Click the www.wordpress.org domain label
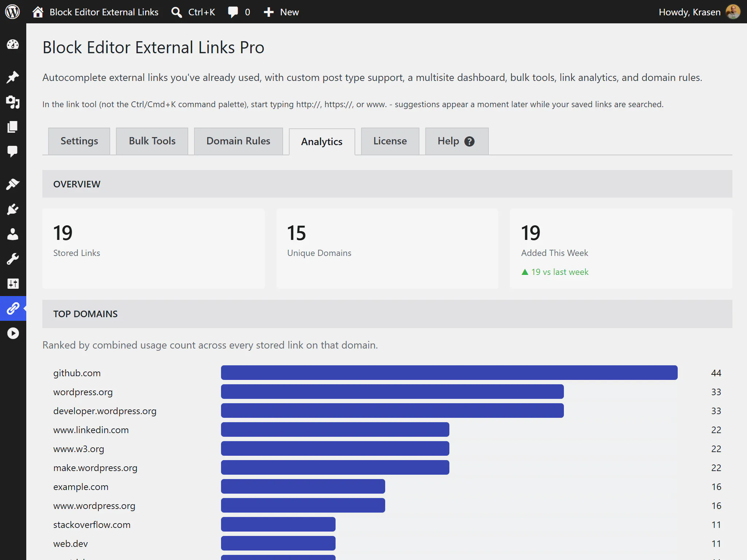The width and height of the screenshot is (747, 560). (x=94, y=506)
